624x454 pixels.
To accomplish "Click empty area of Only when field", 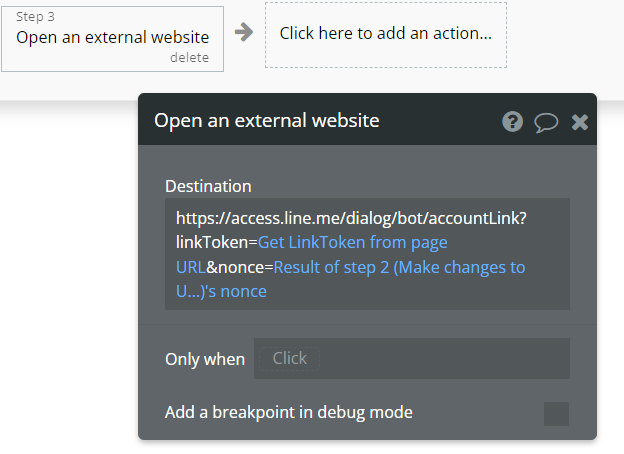I will (x=444, y=359).
